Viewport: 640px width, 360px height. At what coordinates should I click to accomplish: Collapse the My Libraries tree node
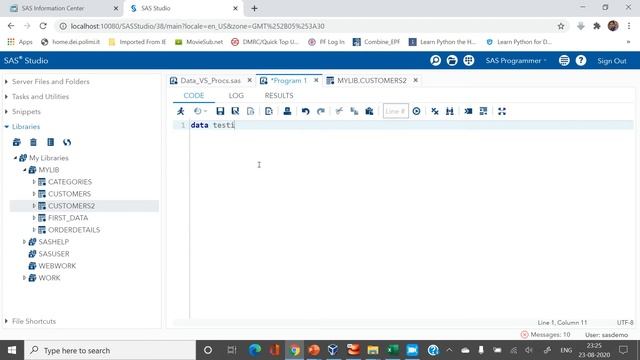(16, 158)
